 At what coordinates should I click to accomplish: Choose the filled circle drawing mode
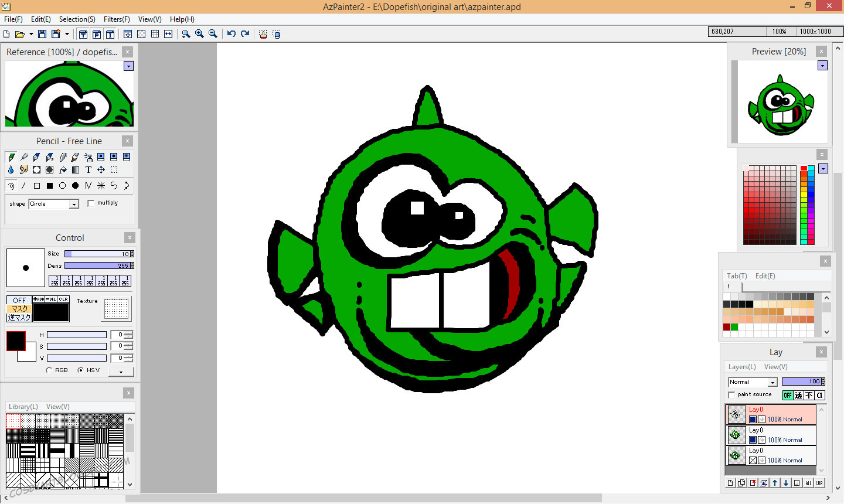pos(76,186)
